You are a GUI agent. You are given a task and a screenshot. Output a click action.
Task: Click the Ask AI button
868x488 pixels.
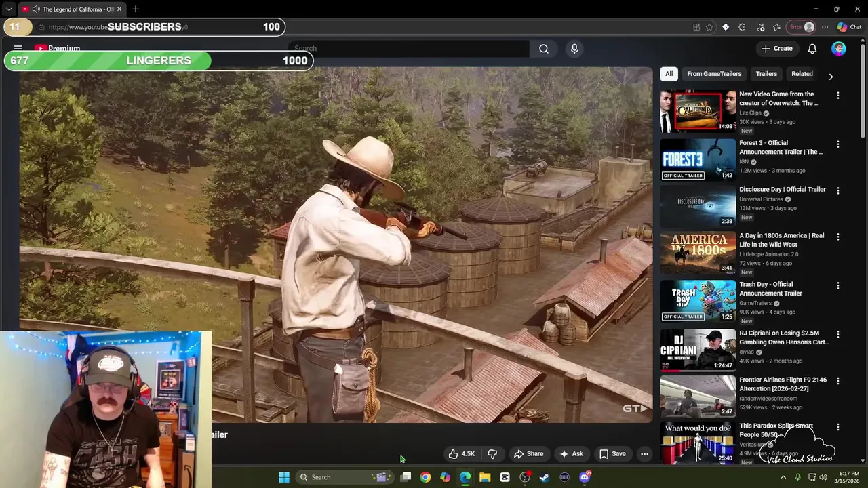[571, 454]
